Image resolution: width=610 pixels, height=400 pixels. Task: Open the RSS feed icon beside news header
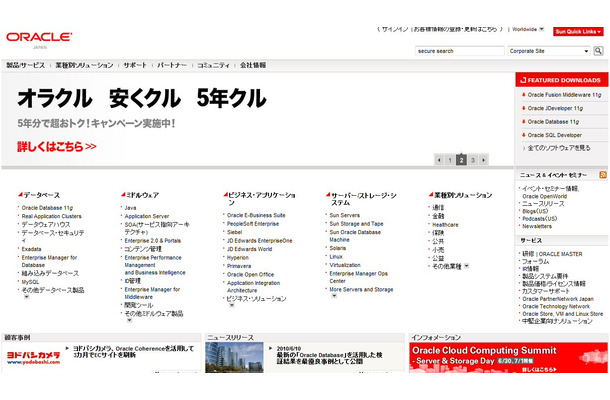[x=603, y=175]
